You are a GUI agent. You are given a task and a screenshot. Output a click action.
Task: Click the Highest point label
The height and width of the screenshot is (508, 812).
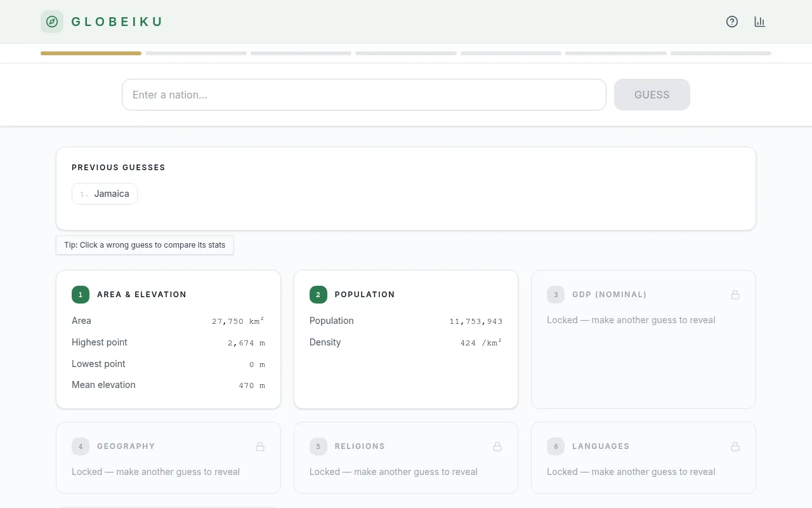click(100, 342)
